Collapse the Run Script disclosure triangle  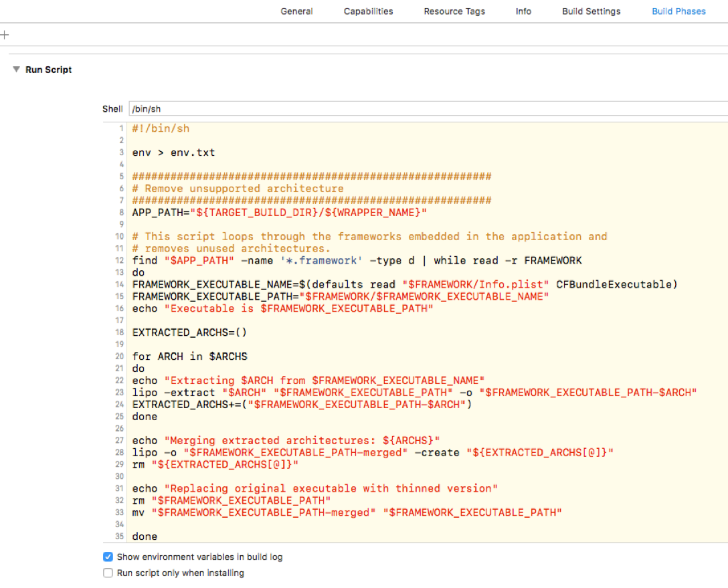(16, 70)
